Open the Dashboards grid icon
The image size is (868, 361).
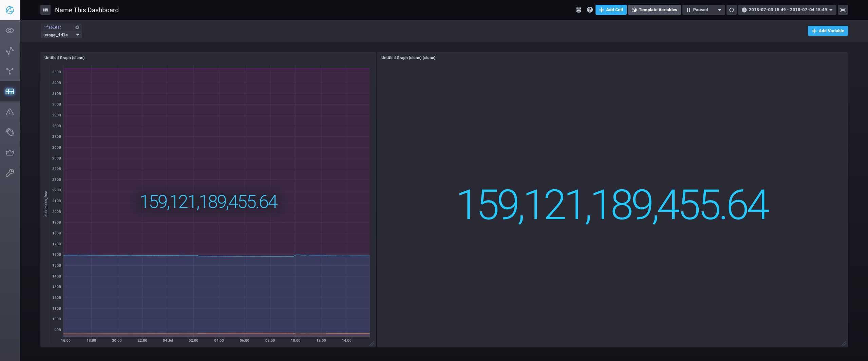(10, 91)
